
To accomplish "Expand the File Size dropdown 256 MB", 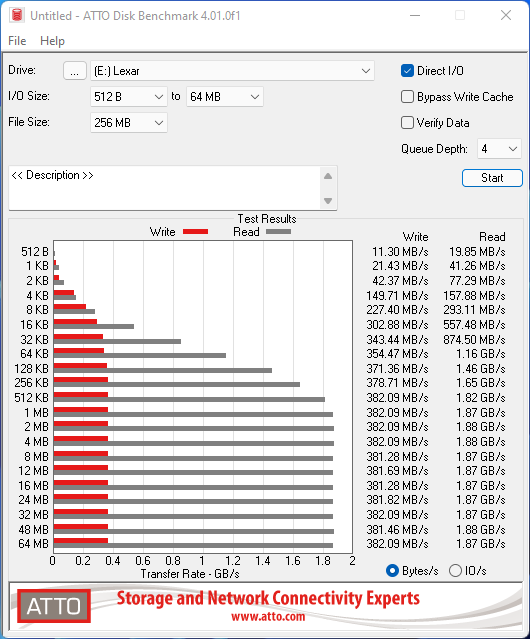I will (x=128, y=123).
